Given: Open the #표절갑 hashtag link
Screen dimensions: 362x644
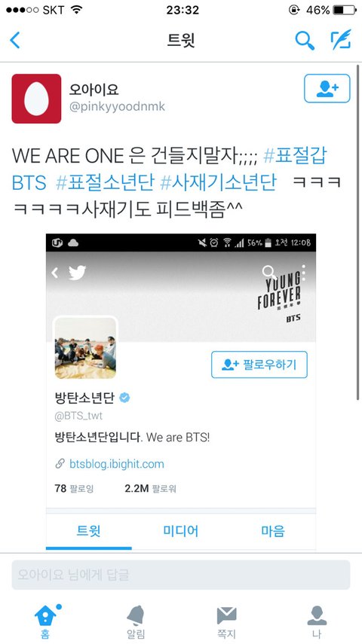Looking at the screenshot, I should click(x=296, y=156).
